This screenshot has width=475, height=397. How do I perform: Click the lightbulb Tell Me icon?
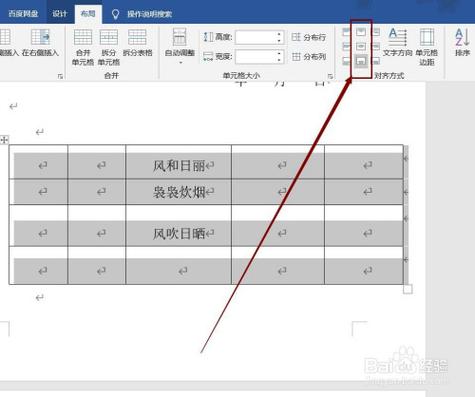[115, 14]
